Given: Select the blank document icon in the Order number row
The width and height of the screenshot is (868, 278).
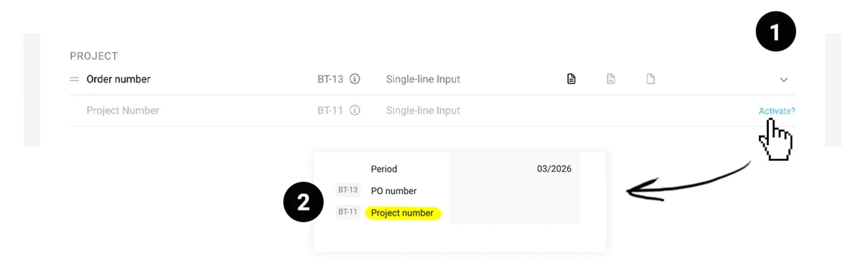Looking at the screenshot, I should coord(651,79).
